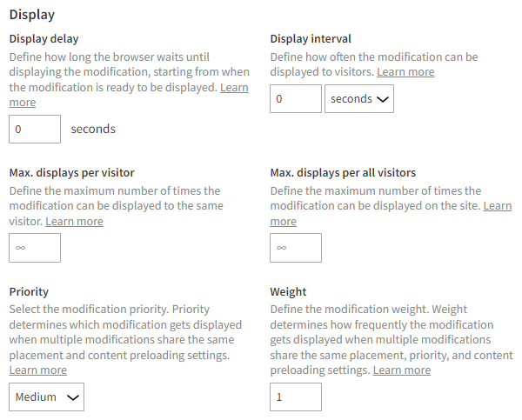This screenshot has width=522, height=420.
Task: Click the Weight field label
Action: pos(288,292)
